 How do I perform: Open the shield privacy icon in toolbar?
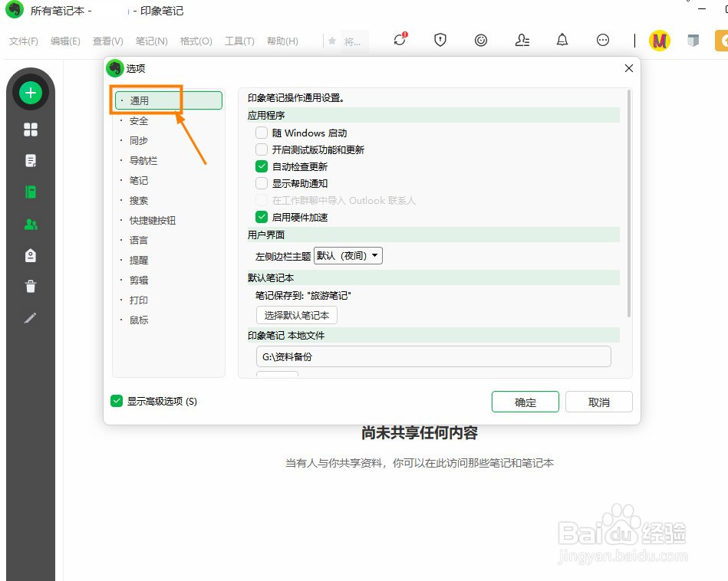click(x=440, y=40)
